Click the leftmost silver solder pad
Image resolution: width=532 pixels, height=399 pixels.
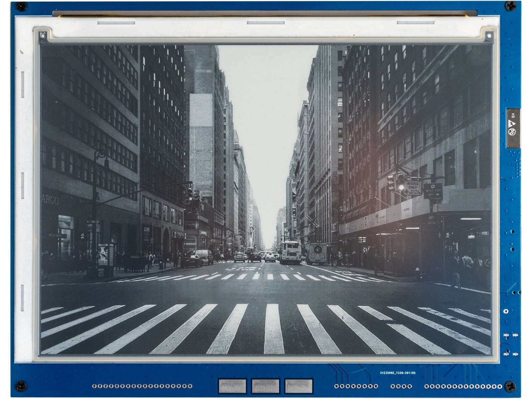click(232, 386)
